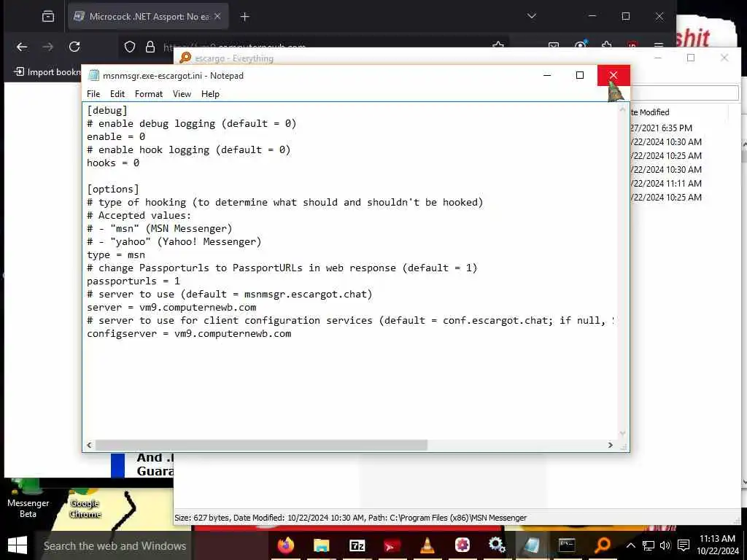The width and height of the screenshot is (747, 560).
Task: Click the 'server = vm9.computernewb.com' line
Action: [171, 307]
